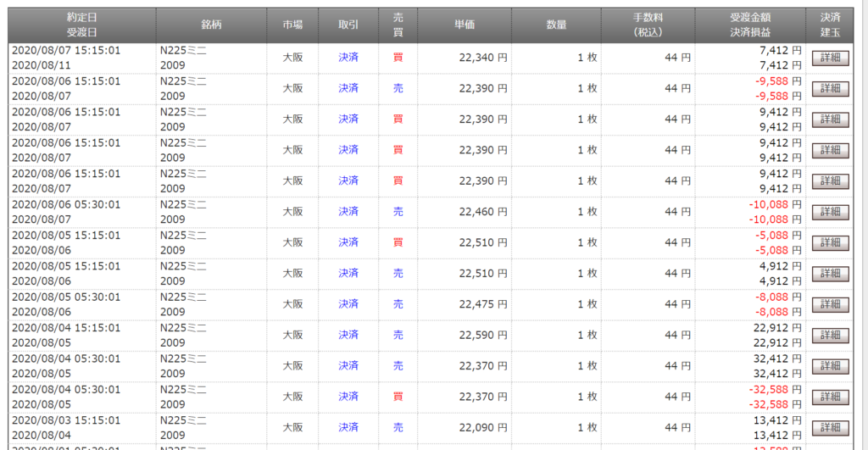Click the 市場 column header
The height and width of the screenshot is (450, 868).
click(292, 25)
